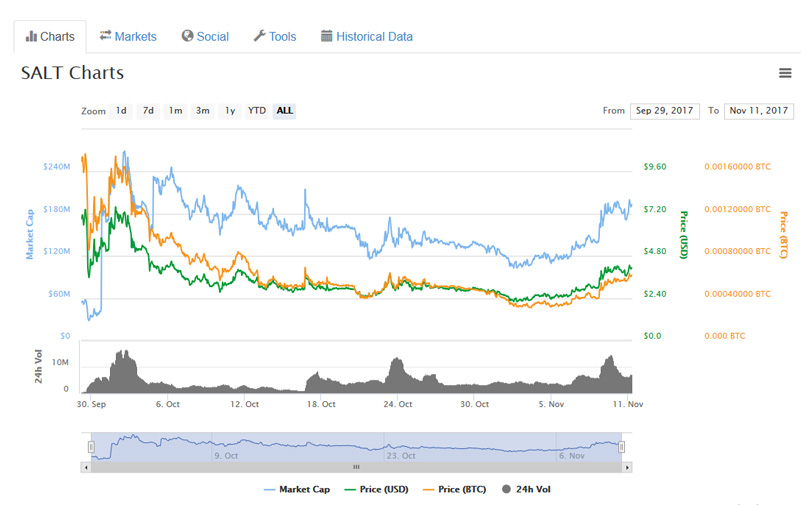808x505 pixels.
Task: Click the 5. Nov date axis label
Action: [551, 404]
